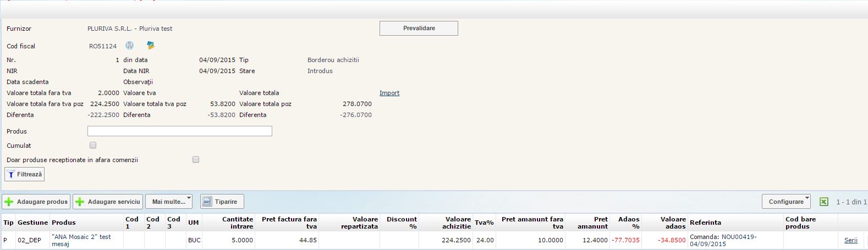Click the Prevalidare button
868x250 pixels.
tap(419, 29)
